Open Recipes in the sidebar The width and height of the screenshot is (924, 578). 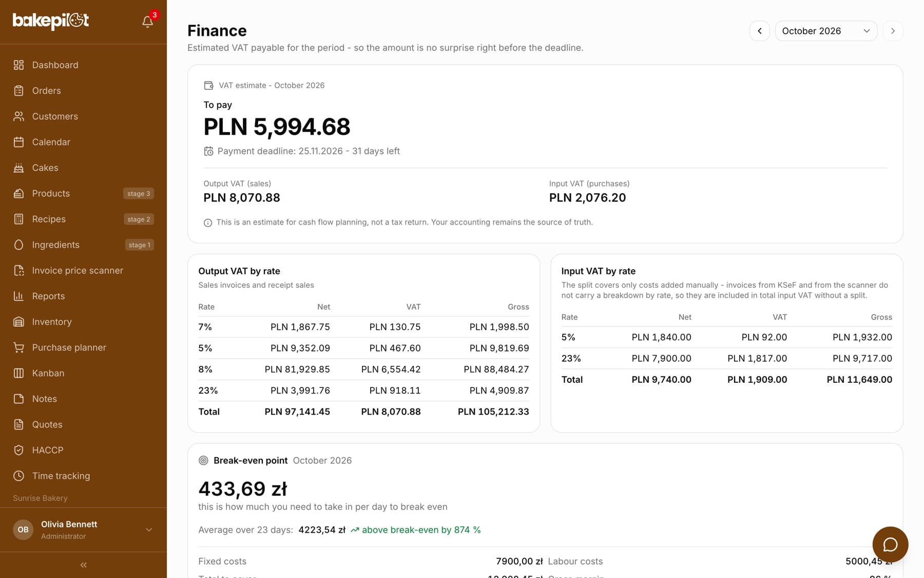pos(84,219)
